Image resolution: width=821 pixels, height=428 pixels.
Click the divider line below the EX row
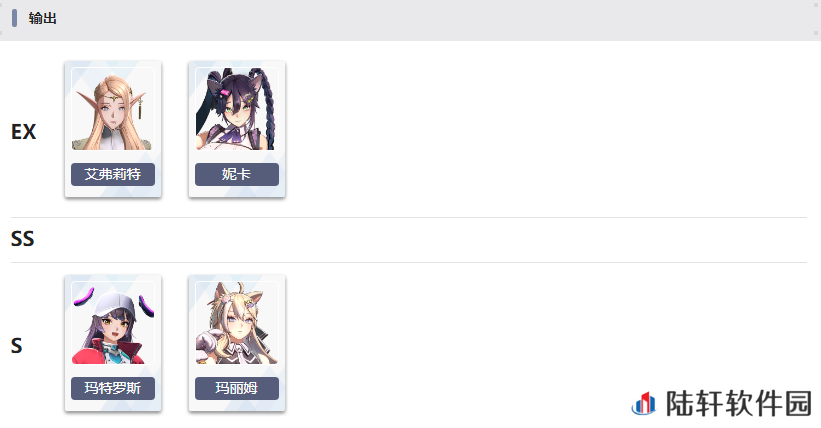[409, 217]
